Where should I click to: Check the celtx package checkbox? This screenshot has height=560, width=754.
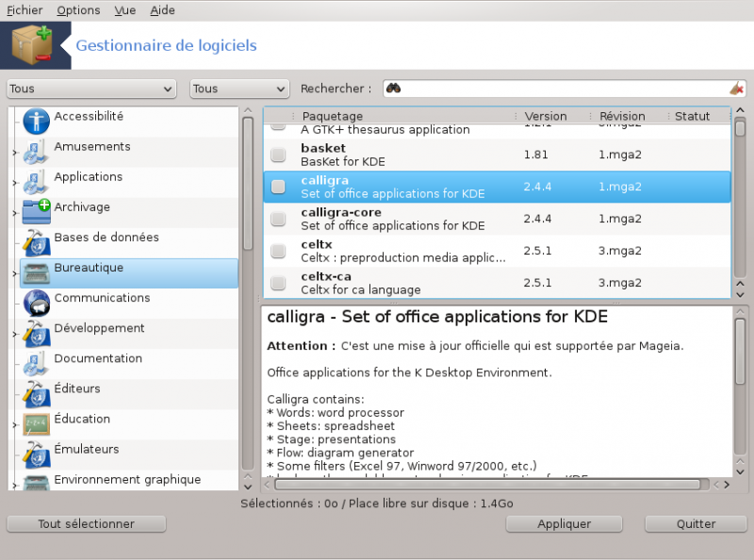pyautogui.click(x=278, y=251)
